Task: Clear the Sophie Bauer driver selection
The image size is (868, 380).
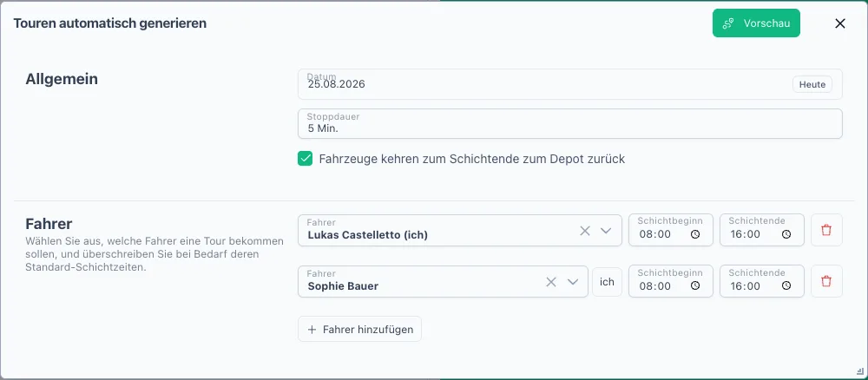Action: [551, 282]
